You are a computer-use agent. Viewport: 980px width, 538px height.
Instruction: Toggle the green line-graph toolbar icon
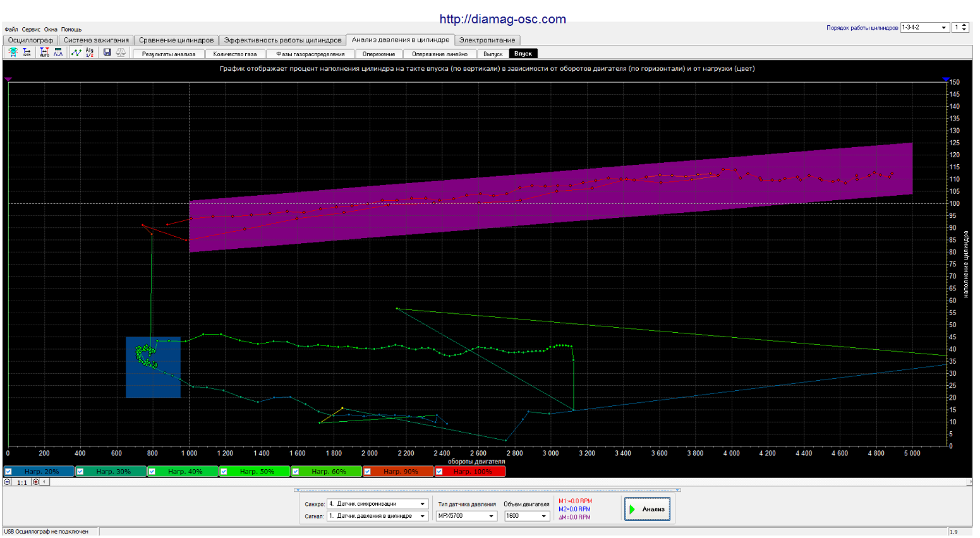(x=76, y=53)
